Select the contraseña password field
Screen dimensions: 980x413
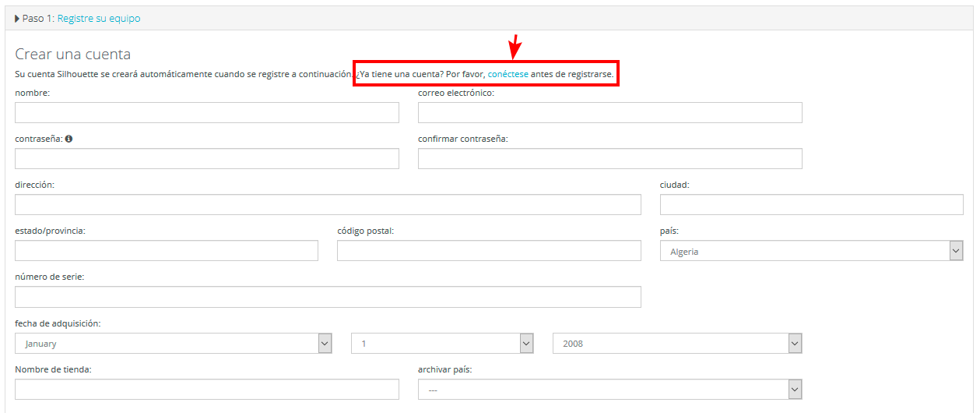pyautogui.click(x=207, y=158)
